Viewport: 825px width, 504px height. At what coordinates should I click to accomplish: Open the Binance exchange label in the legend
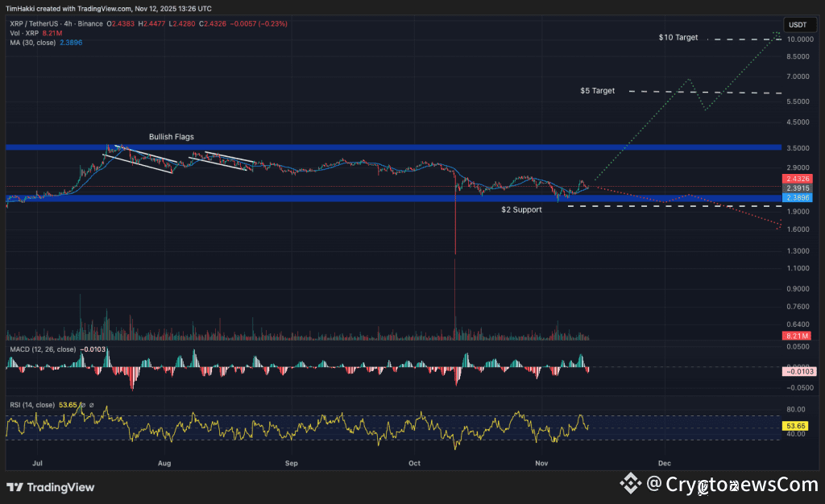click(x=90, y=24)
